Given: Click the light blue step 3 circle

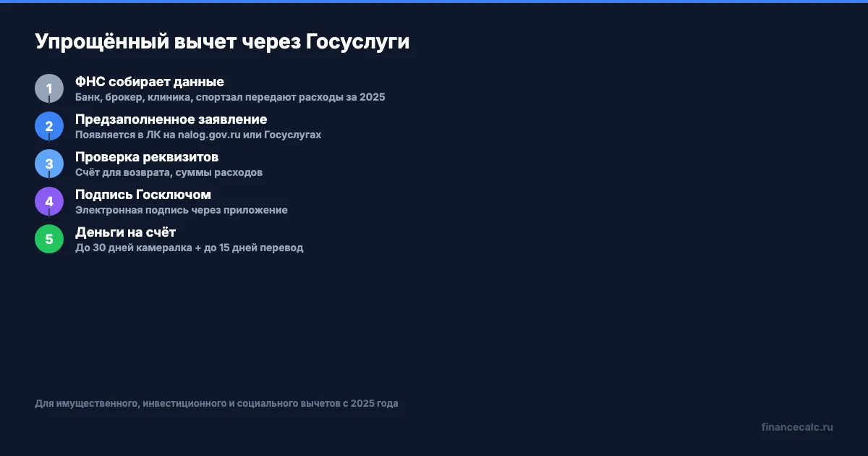Looking at the screenshot, I should point(49,164).
